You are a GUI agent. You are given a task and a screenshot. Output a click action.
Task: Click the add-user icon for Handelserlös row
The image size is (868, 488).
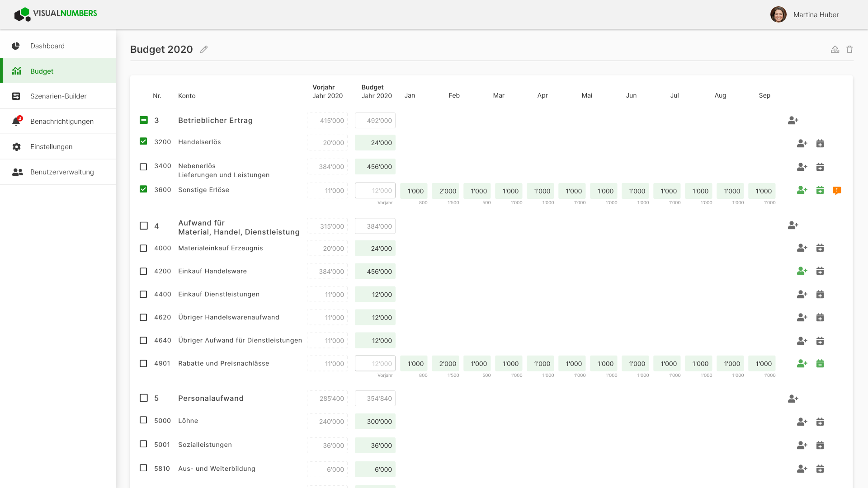802,143
